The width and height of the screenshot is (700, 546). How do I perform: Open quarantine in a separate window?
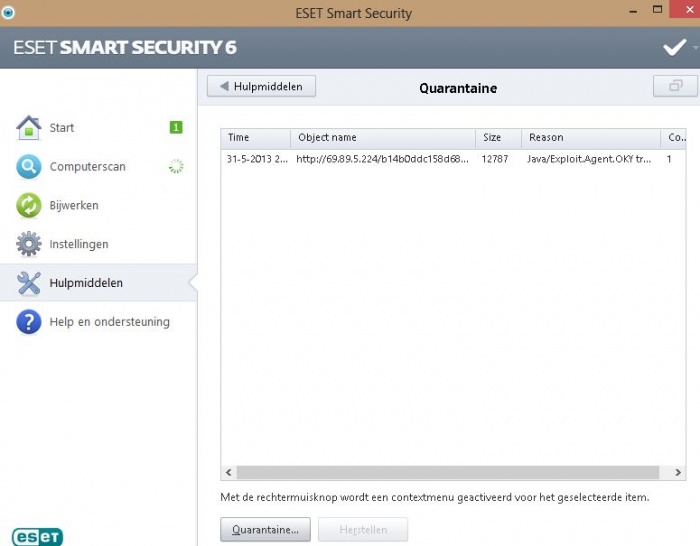click(x=675, y=86)
